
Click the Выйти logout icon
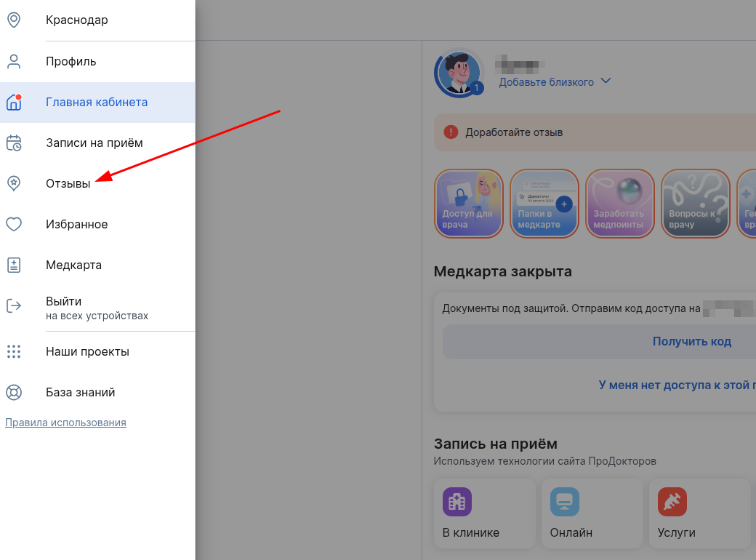click(14, 305)
